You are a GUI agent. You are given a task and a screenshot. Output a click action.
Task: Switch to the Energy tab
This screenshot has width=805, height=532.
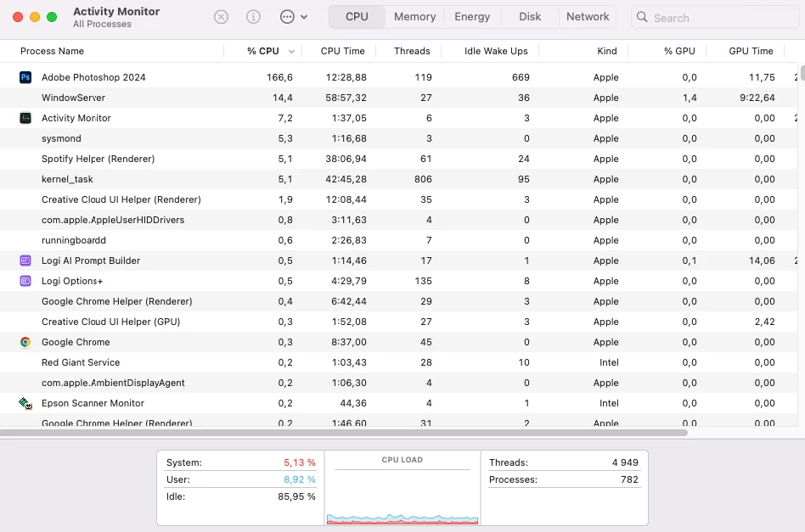pos(472,17)
